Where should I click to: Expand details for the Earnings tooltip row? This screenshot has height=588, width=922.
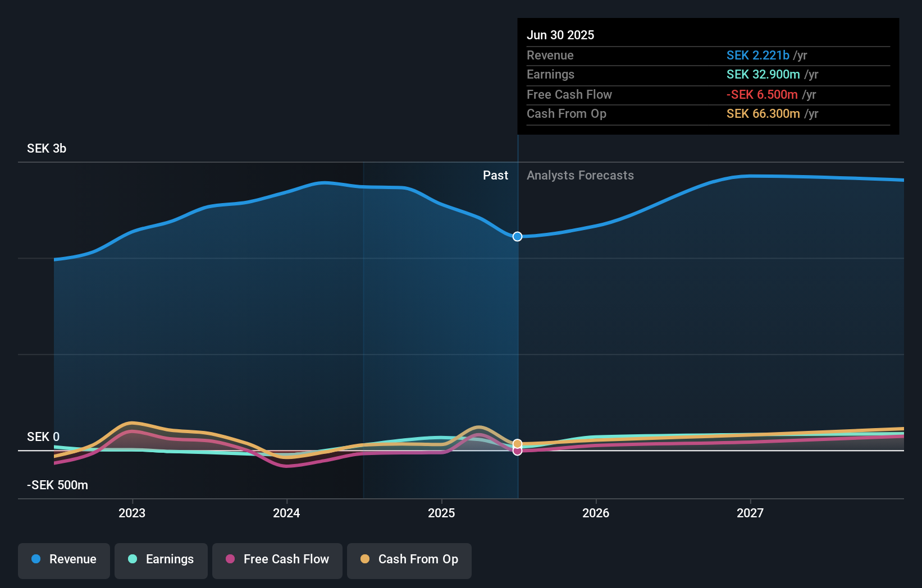point(551,74)
